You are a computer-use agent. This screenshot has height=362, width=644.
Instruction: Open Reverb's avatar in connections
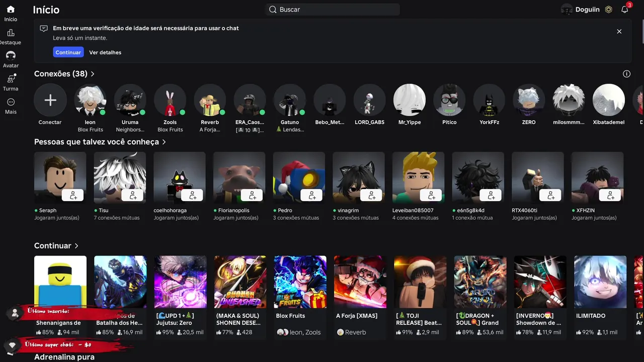pyautogui.click(x=210, y=100)
